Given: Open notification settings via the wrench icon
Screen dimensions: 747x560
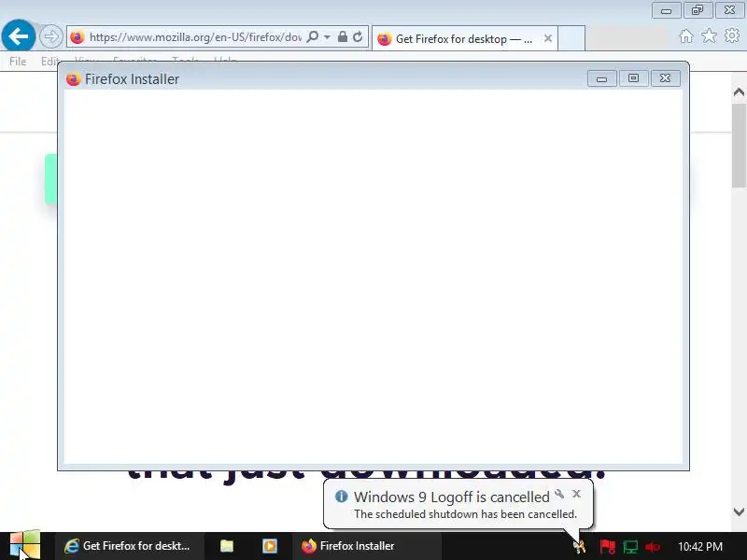Looking at the screenshot, I should [559, 494].
